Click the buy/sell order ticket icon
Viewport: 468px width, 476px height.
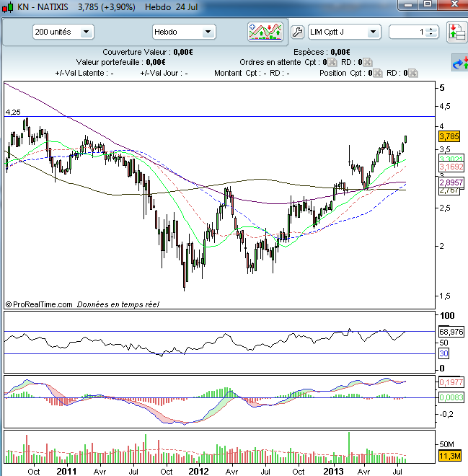(456, 32)
